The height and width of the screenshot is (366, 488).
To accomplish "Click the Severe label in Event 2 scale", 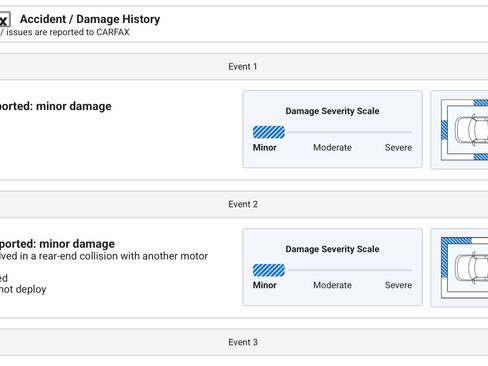I will click(x=398, y=285).
